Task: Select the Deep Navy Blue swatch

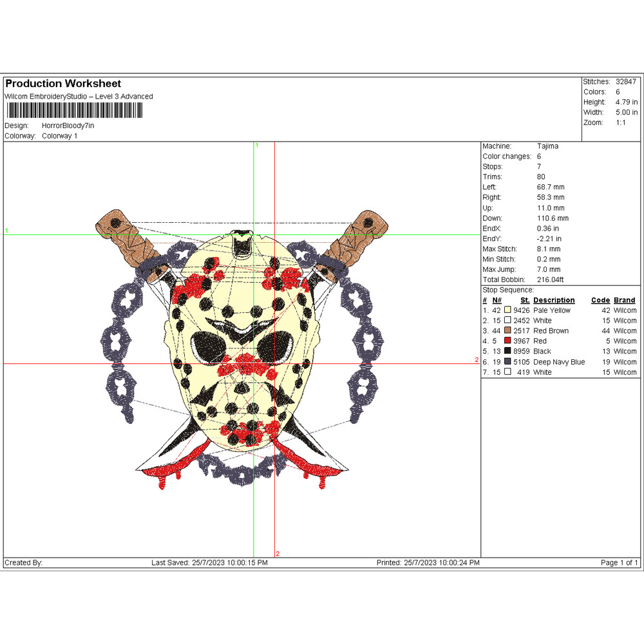Action: pos(507,362)
